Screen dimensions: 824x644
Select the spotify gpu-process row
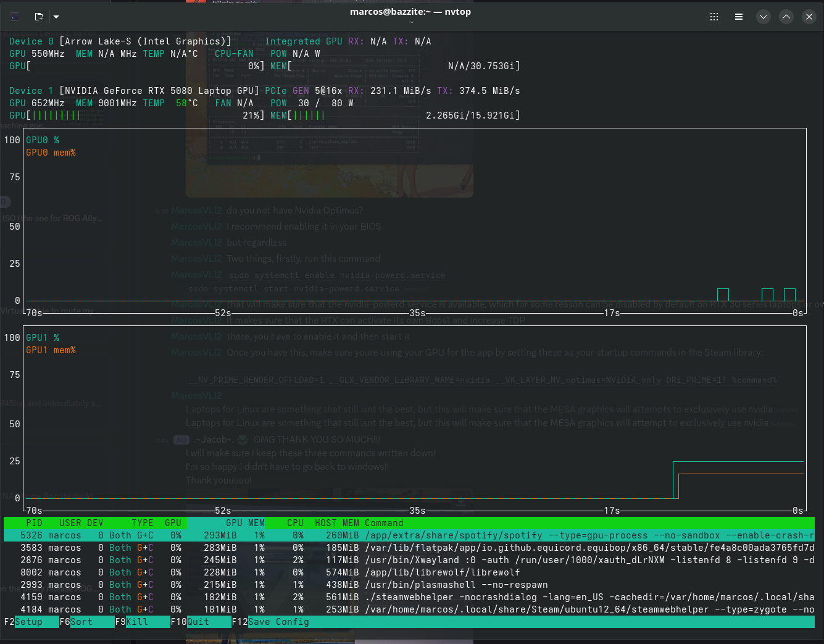click(409, 535)
